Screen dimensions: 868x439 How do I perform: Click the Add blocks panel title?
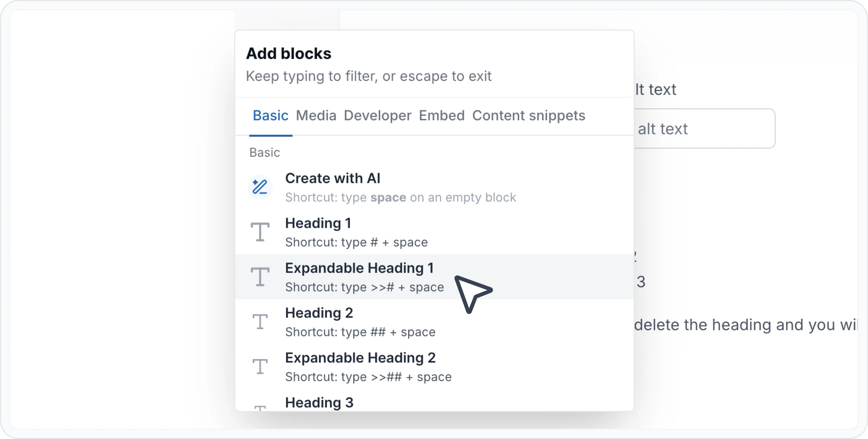tap(288, 53)
